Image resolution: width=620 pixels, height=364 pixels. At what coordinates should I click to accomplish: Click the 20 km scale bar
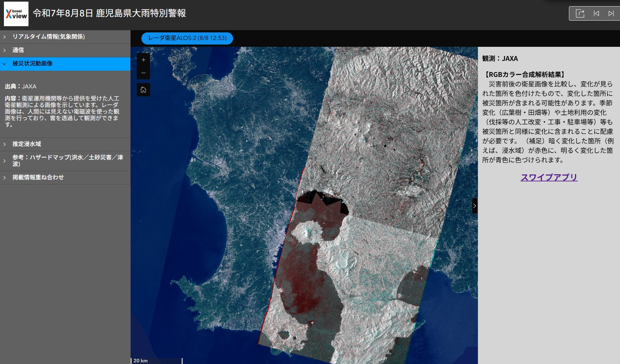[x=157, y=360]
